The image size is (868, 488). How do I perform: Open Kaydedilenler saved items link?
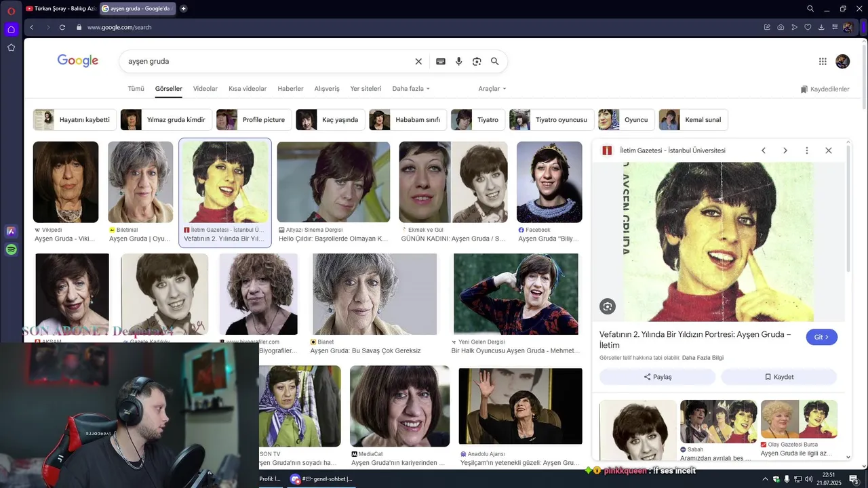point(825,89)
